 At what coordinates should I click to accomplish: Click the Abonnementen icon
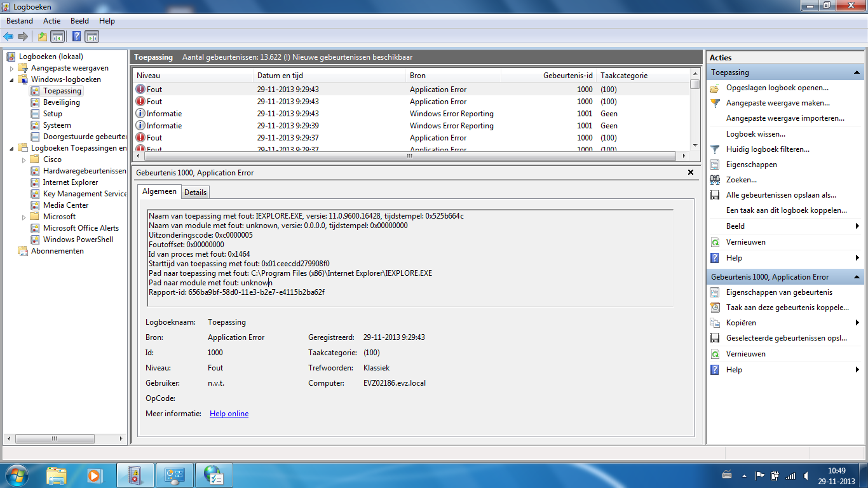24,251
